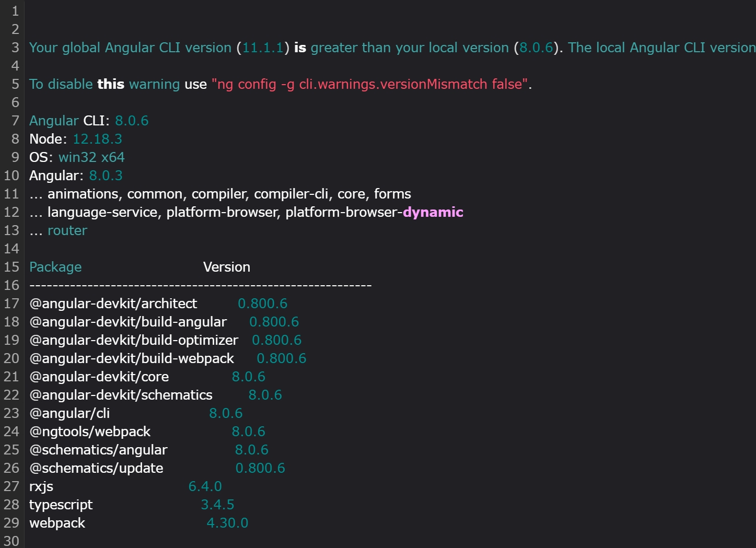
Task: Click the 'Package' column header
Action: pyautogui.click(x=55, y=267)
